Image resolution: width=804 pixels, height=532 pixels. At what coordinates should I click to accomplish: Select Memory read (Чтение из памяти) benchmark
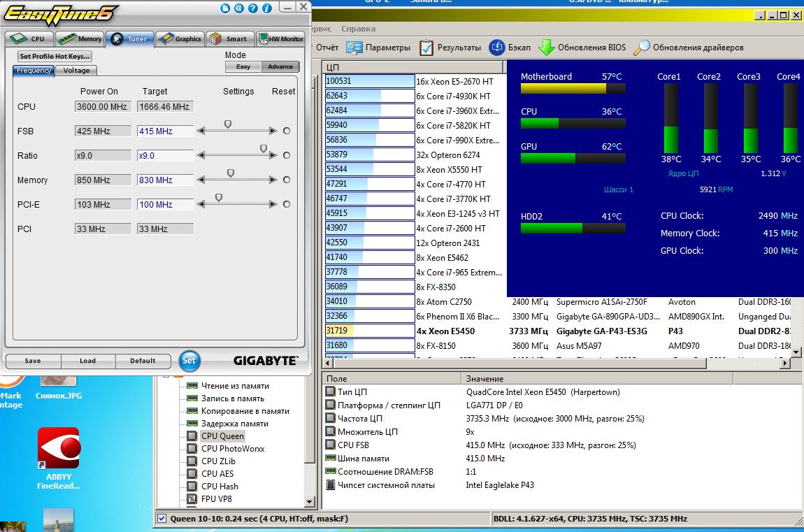point(235,386)
